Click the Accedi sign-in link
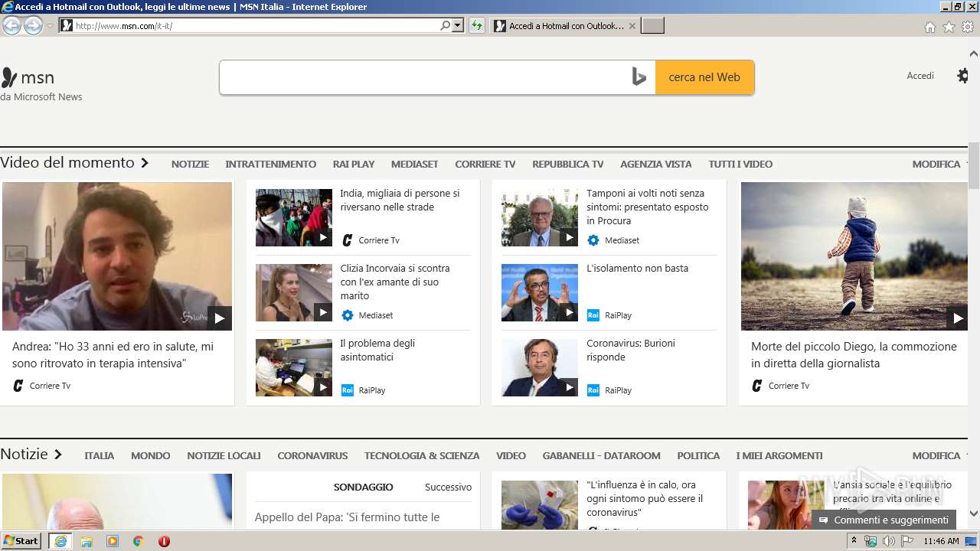Screen dimensions: 980x551 tap(920, 76)
